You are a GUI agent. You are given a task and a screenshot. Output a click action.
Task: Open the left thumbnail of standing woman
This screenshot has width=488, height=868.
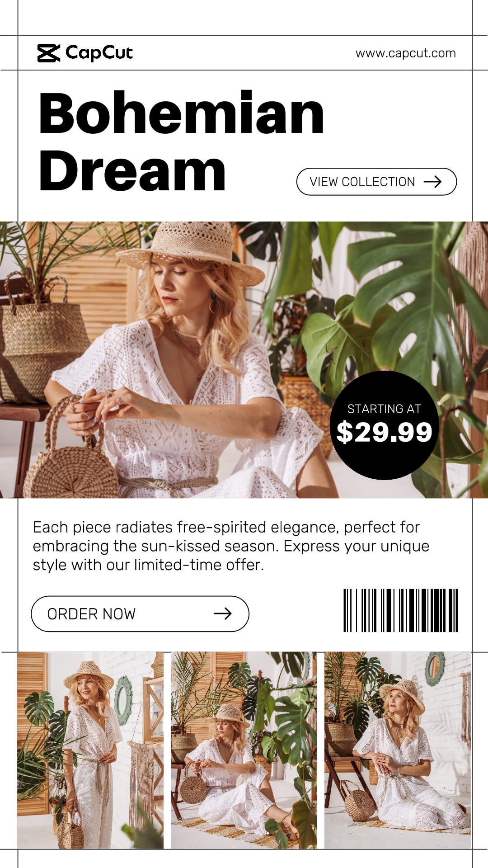pyautogui.click(x=90, y=750)
